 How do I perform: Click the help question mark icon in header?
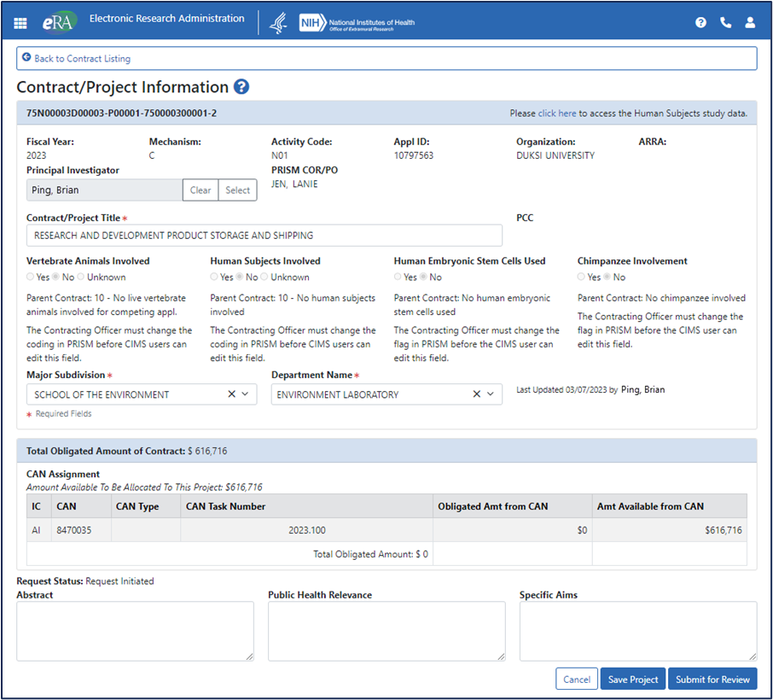(700, 22)
